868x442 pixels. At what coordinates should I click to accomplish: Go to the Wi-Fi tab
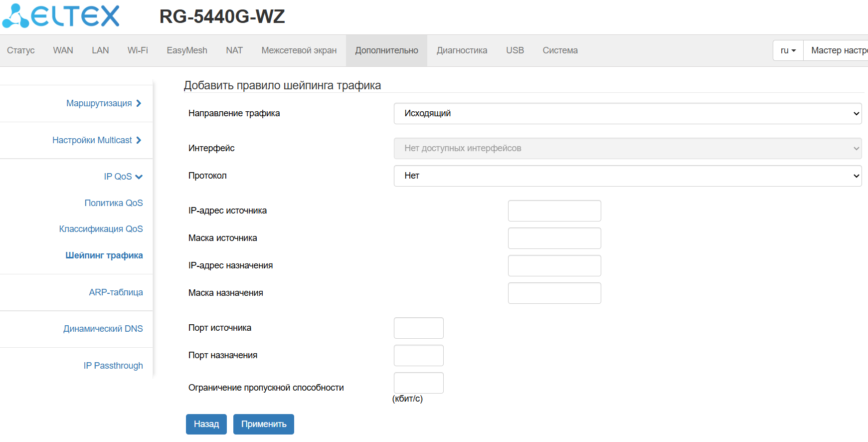point(138,50)
